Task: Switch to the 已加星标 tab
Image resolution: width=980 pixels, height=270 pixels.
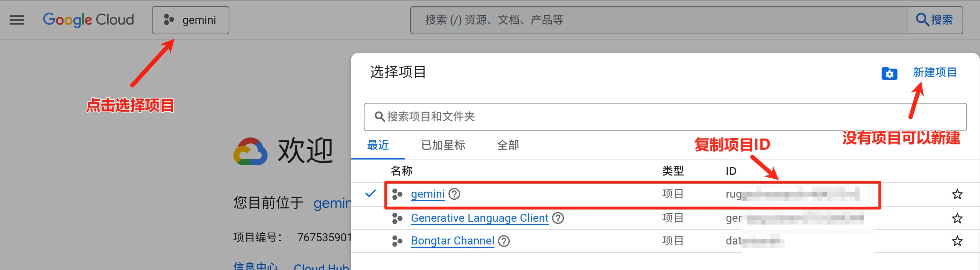Action: click(443, 145)
